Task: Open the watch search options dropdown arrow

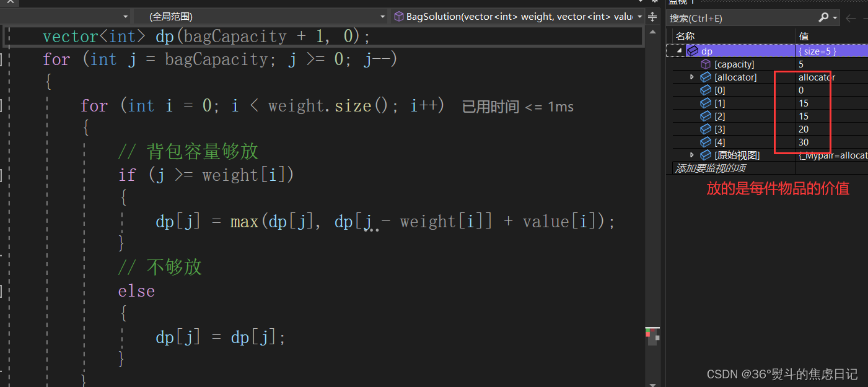Action: (835, 18)
